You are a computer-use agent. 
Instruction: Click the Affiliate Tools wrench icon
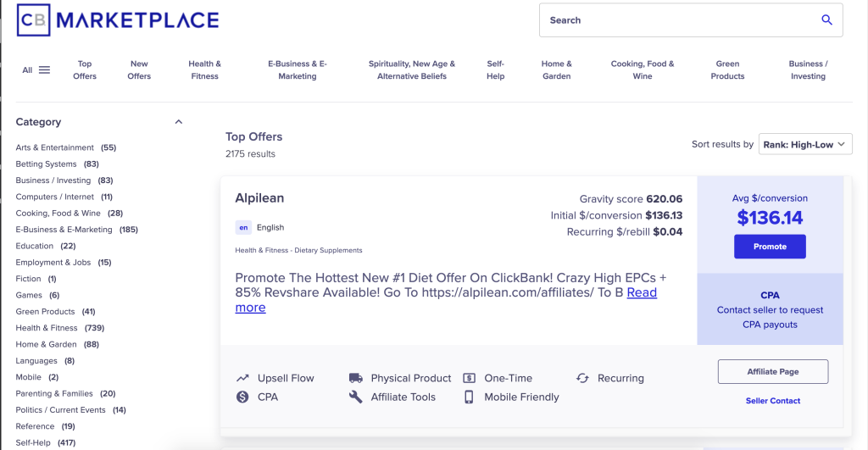click(x=356, y=397)
